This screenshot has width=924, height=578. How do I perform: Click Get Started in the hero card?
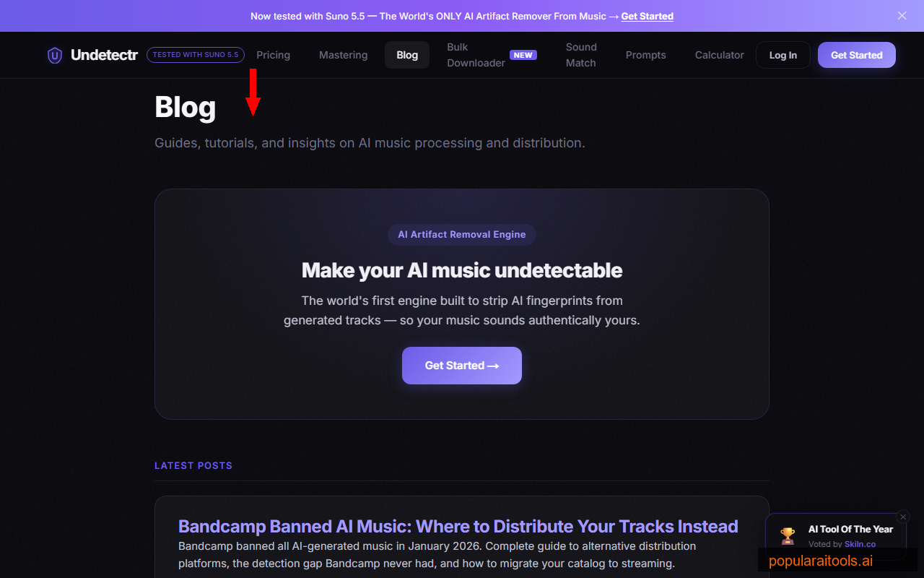[461, 366]
